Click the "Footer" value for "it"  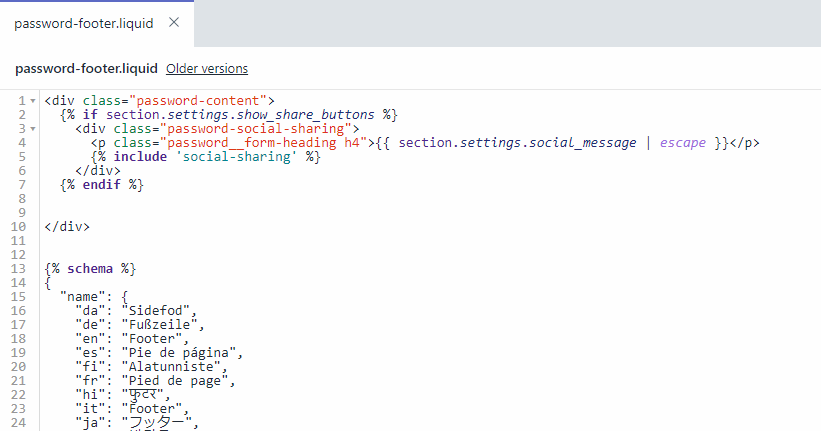tap(152, 408)
